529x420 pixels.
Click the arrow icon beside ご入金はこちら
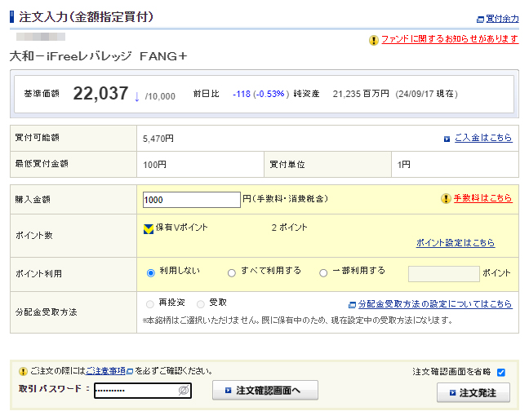click(447, 139)
